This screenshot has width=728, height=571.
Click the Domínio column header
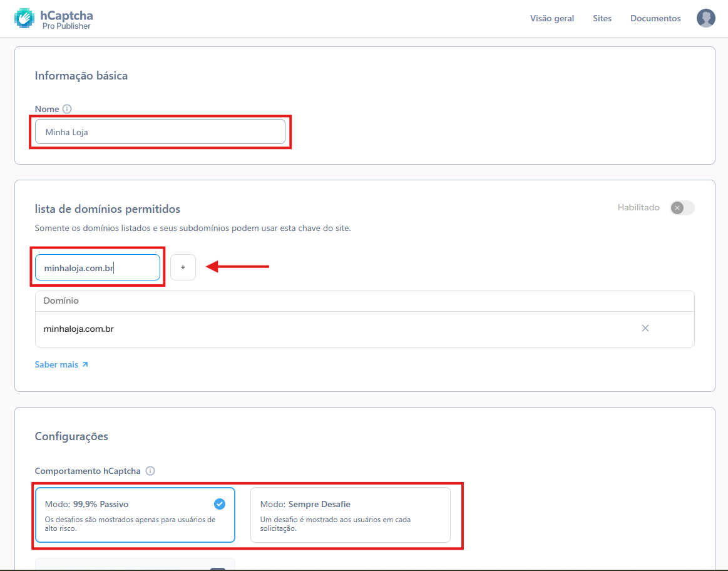(x=61, y=301)
